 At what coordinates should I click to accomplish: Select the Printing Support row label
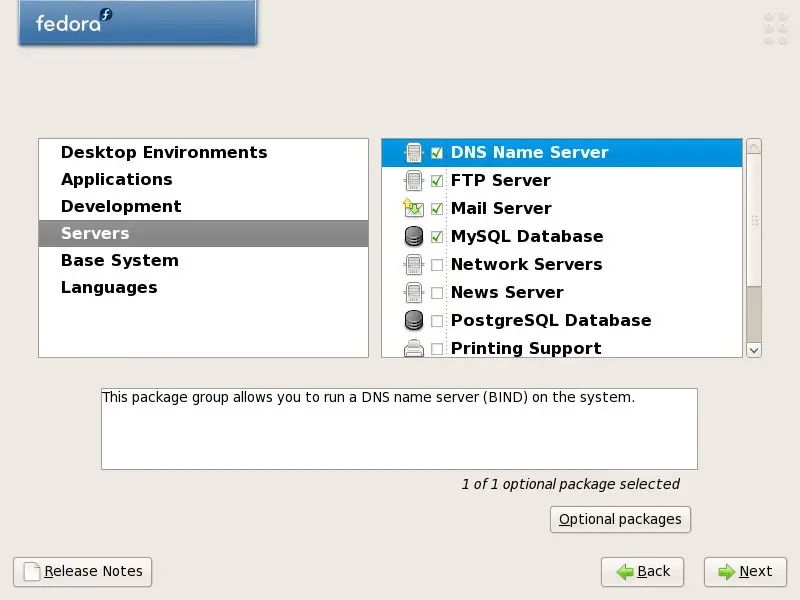(526, 348)
